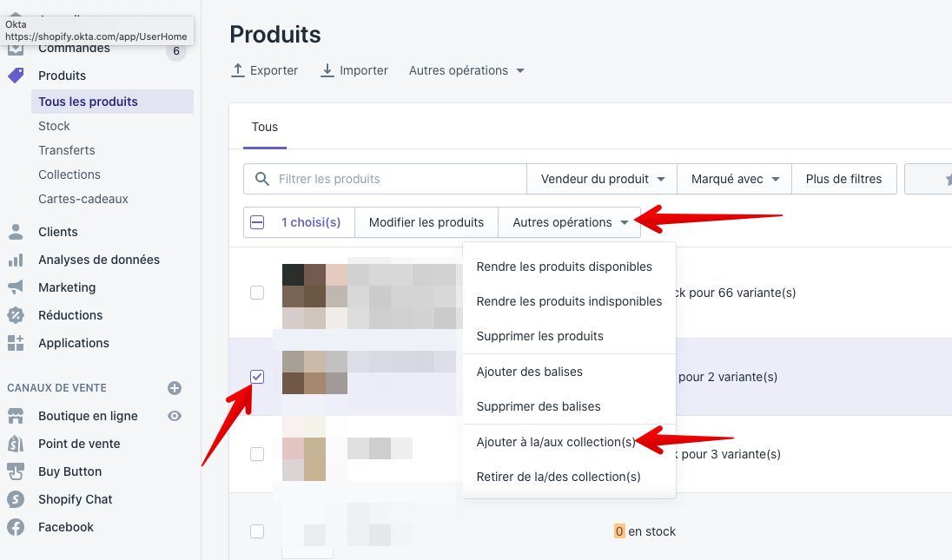This screenshot has width=952, height=560.
Task: Open Analyses de données chart icon
Action: [16, 260]
